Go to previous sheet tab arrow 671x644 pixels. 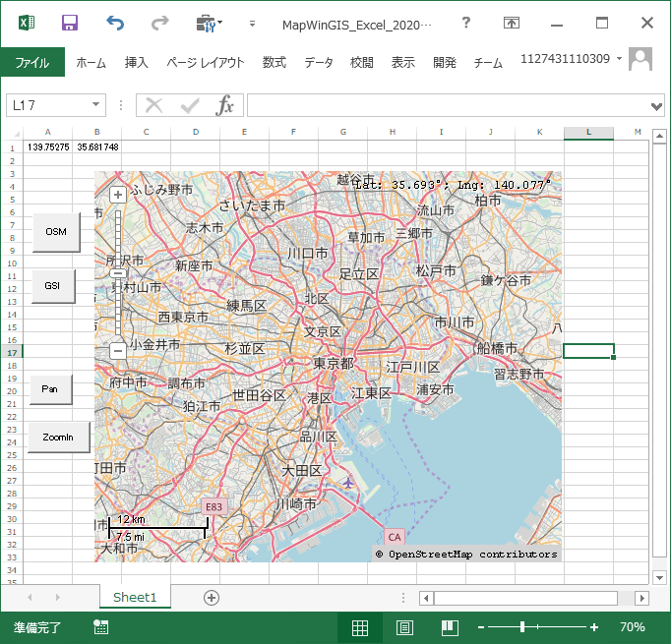click(30, 597)
